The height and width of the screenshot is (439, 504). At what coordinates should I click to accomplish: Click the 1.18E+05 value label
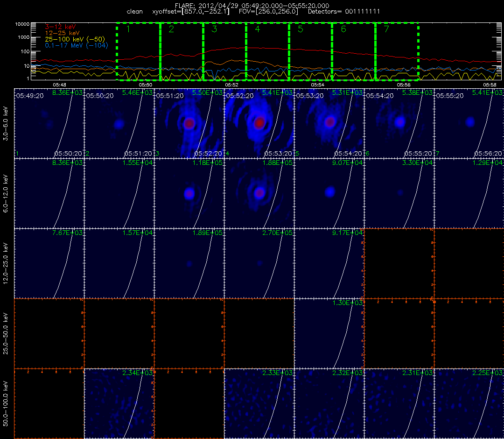point(207,163)
